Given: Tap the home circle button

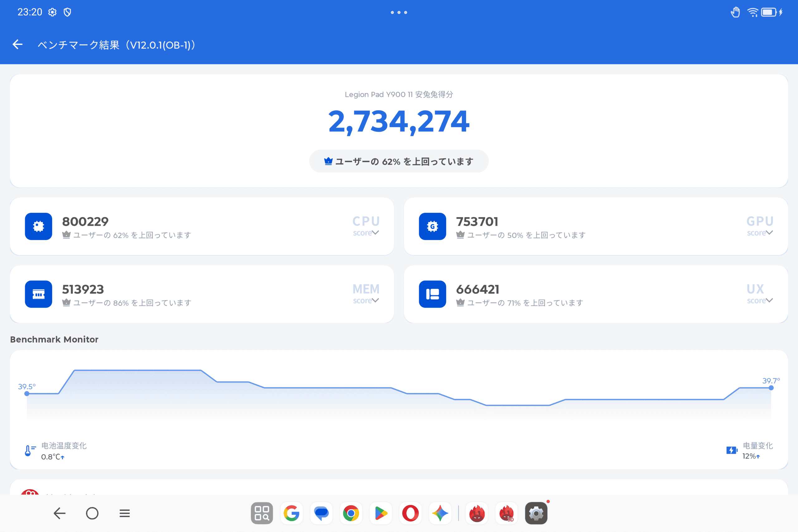Looking at the screenshot, I should tap(92, 513).
